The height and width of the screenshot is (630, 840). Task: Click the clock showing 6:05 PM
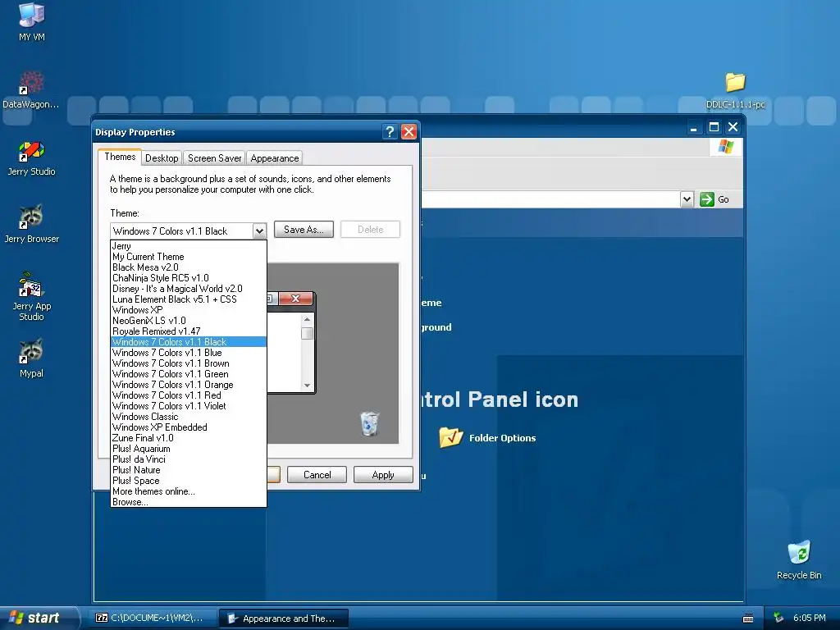click(x=809, y=618)
